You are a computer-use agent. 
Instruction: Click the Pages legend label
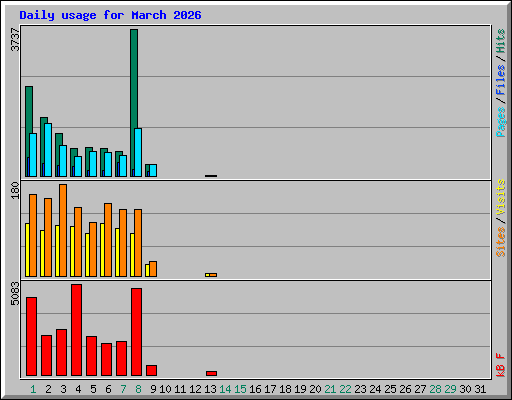pyautogui.click(x=501, y=122)
